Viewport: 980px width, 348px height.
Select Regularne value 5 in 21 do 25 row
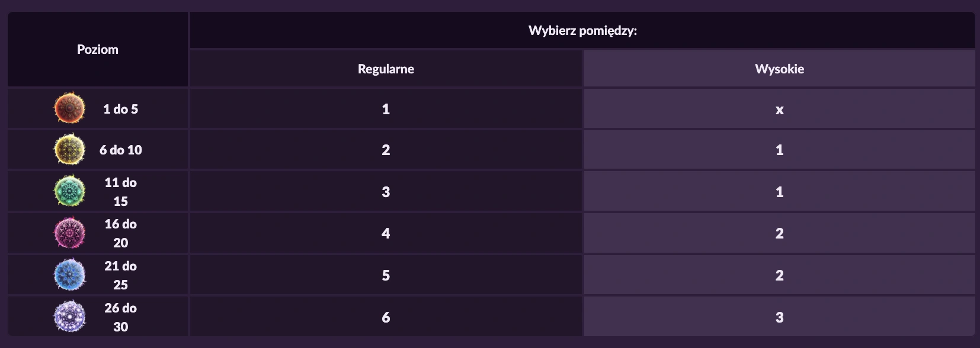[x=386, y=275]
